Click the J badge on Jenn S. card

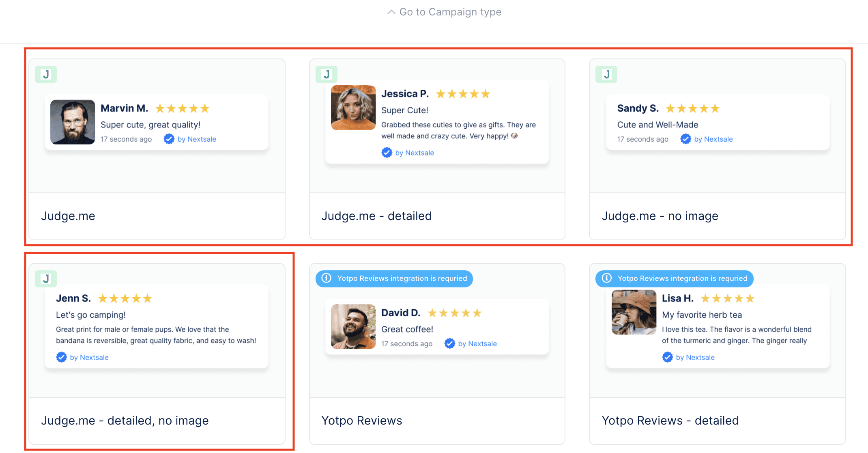pos(45,279)
